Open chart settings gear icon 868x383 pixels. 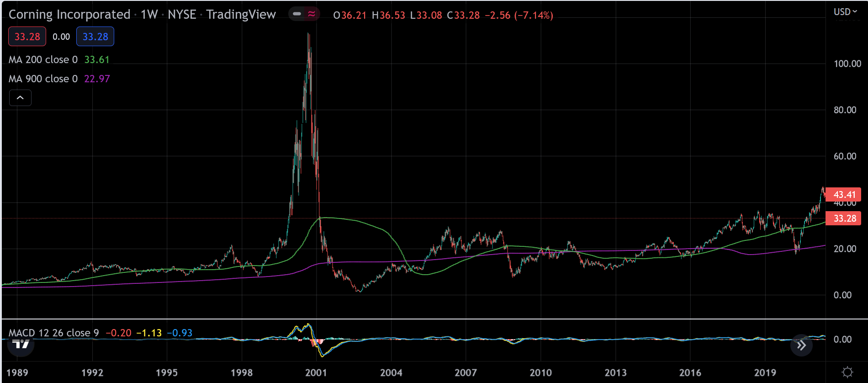pyautogui.click(x=847, y=372)
